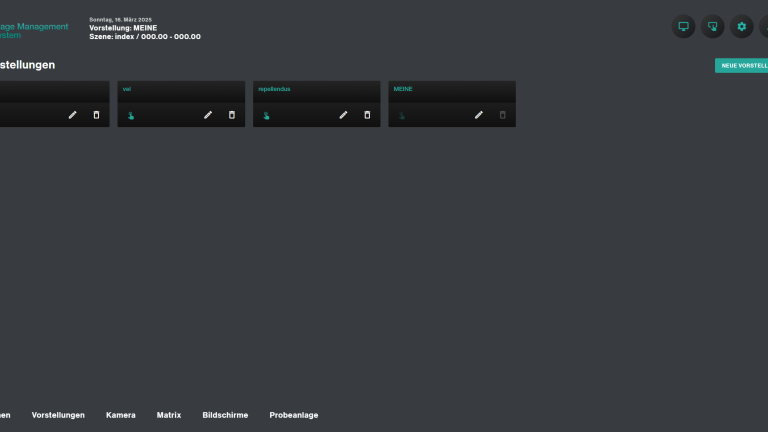Click the pencil icon on leftmost card

[72, 115]
